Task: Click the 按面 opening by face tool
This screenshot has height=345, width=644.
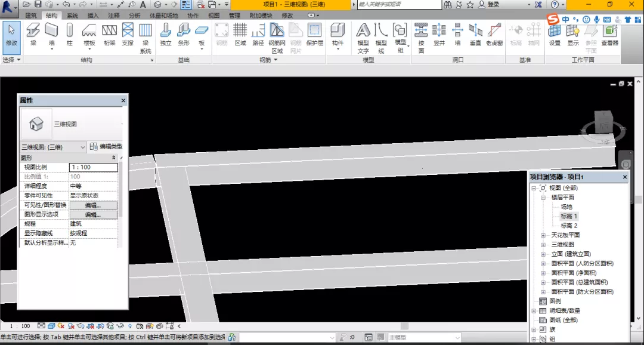Action: tap(421, 38)
